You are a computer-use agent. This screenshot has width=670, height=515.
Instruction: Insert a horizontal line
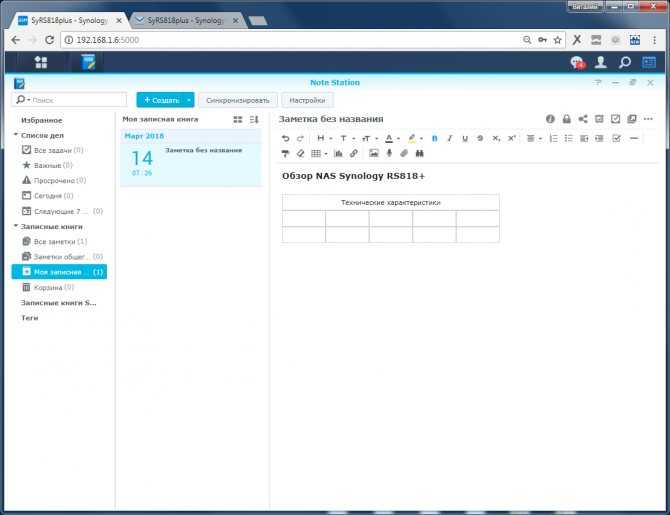634,138
